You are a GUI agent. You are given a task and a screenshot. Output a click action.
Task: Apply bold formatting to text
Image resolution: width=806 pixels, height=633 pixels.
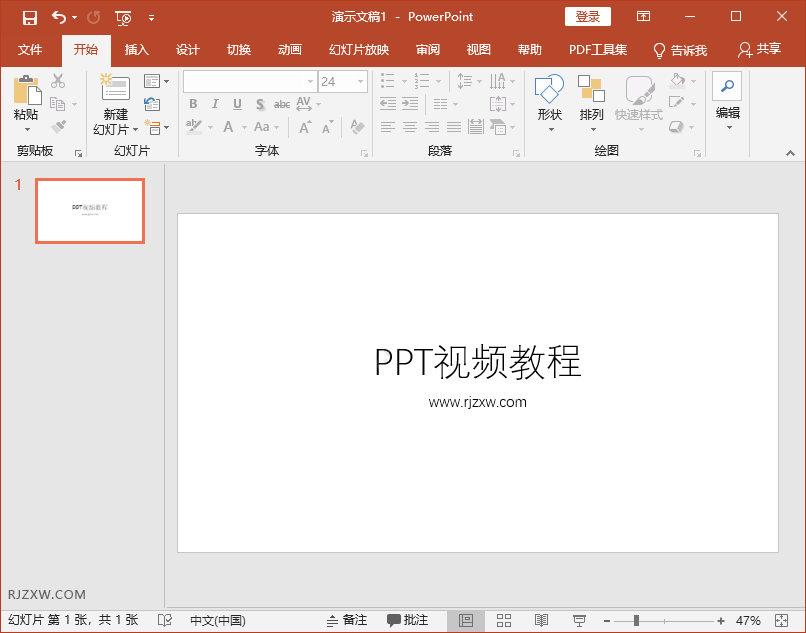tap(193, 103)
